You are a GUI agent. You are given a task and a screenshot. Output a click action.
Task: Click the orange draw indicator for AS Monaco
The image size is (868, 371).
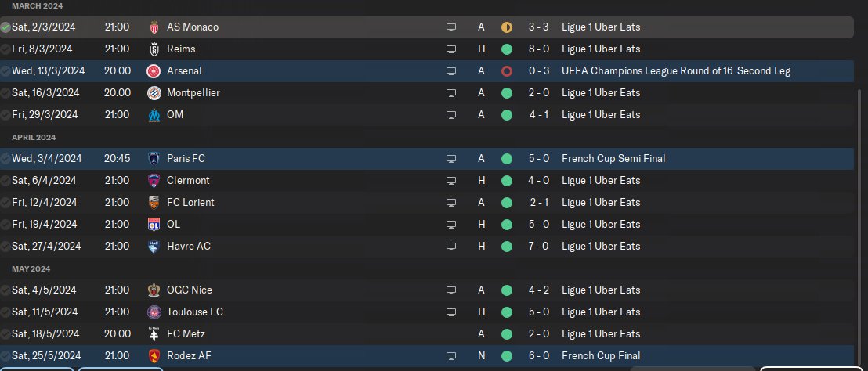(x=507, y=27)
